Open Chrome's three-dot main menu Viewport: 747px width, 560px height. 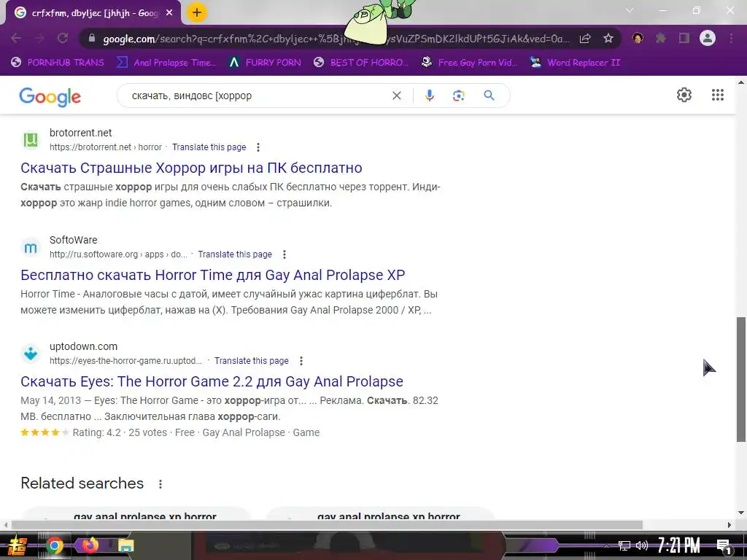731,38
